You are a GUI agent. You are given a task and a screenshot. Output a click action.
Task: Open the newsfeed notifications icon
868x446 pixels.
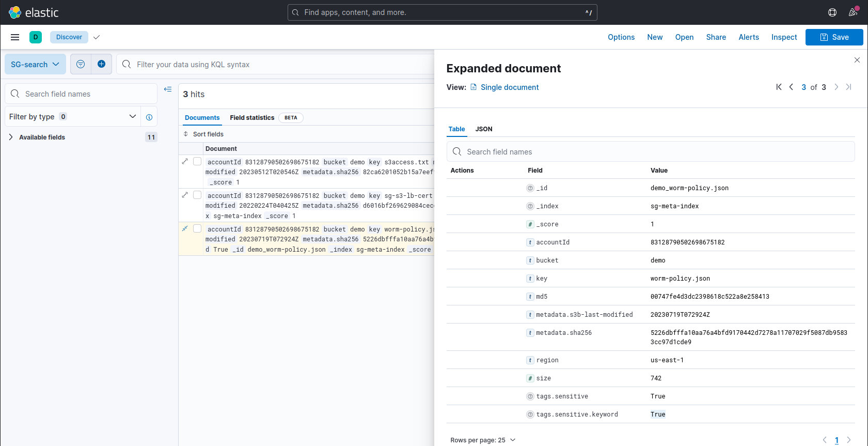coord(853,12)
